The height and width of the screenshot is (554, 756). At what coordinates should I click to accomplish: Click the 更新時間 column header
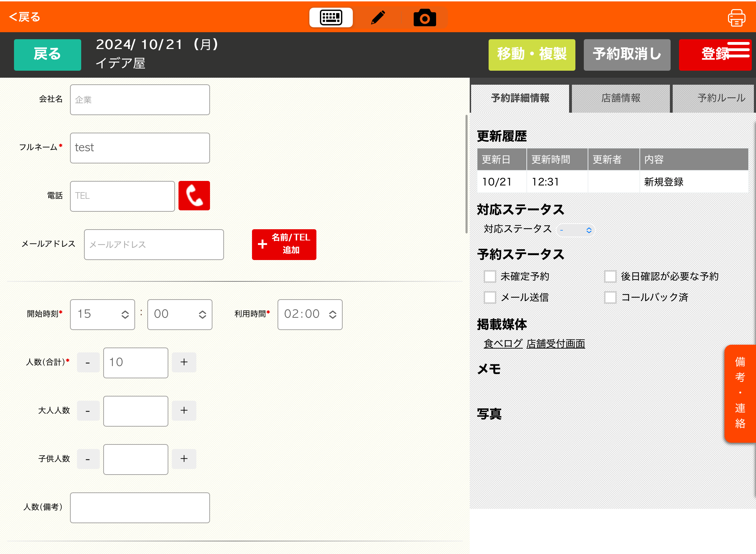557,160
